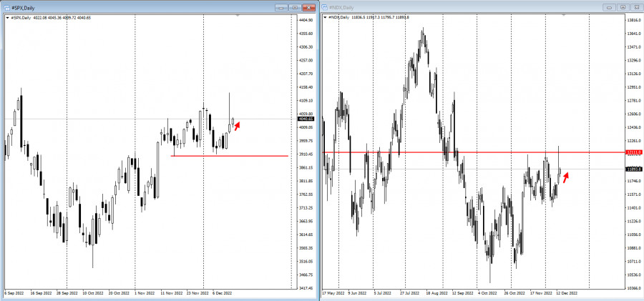Image resolution: width=644 pixels, height=301 pixels.
Task: Click the #SPX,Daily window title bar
Action: coord(143,6)
